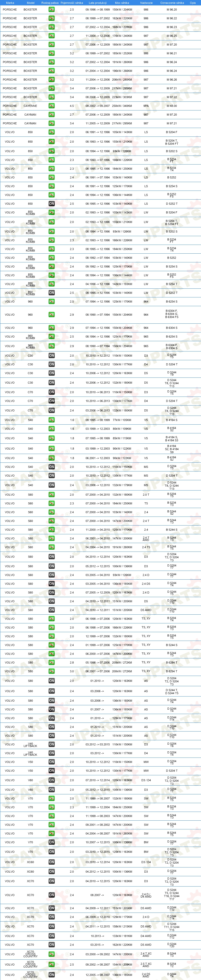Select engine code M 96.20
This screenshot has width=201, height=980.
pos(172,10)
